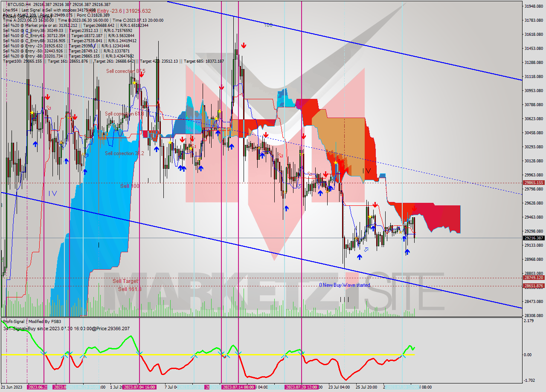Click the magenta '2023.07.14 08:00' time marker

238,387
